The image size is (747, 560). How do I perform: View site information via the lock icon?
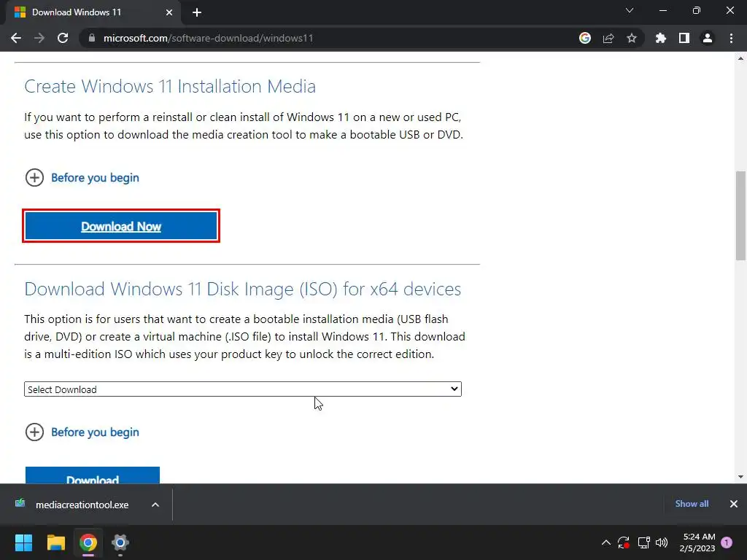92,38
